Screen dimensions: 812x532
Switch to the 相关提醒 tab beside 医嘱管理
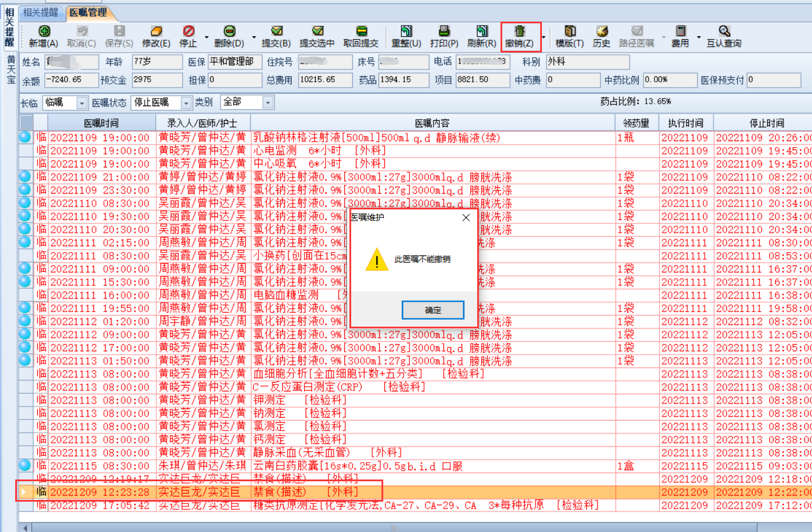tap(41, 12)
